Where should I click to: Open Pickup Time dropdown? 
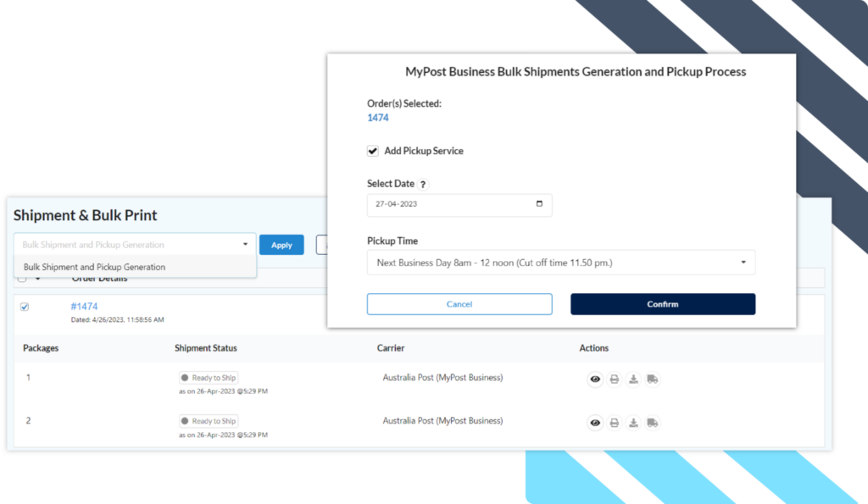pyautogui.click(x=561, y=263)
